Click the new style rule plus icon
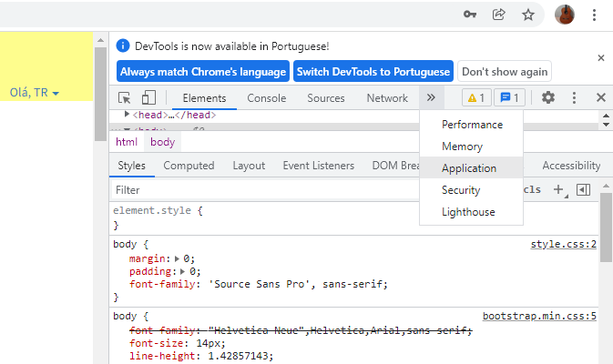Viewport: 613px width, 364px height. 559,190
